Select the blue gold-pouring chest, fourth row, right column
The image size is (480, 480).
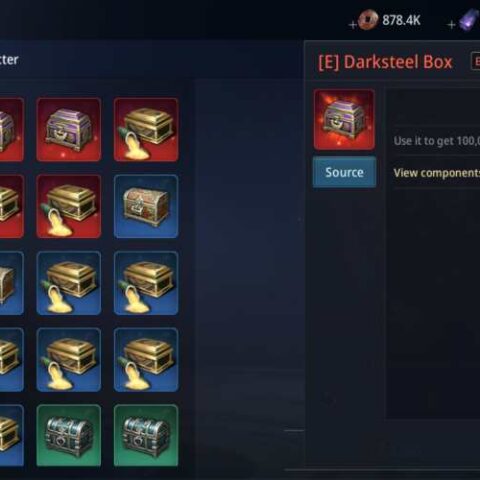146,360
